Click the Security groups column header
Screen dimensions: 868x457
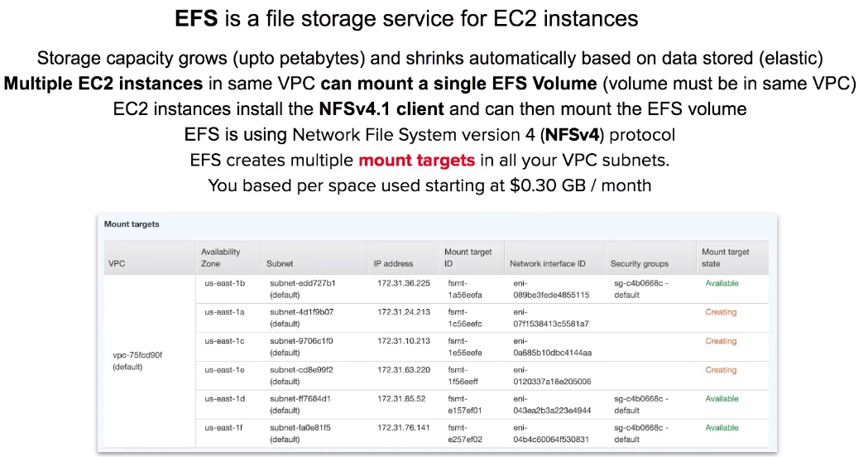tap(640, 263)
